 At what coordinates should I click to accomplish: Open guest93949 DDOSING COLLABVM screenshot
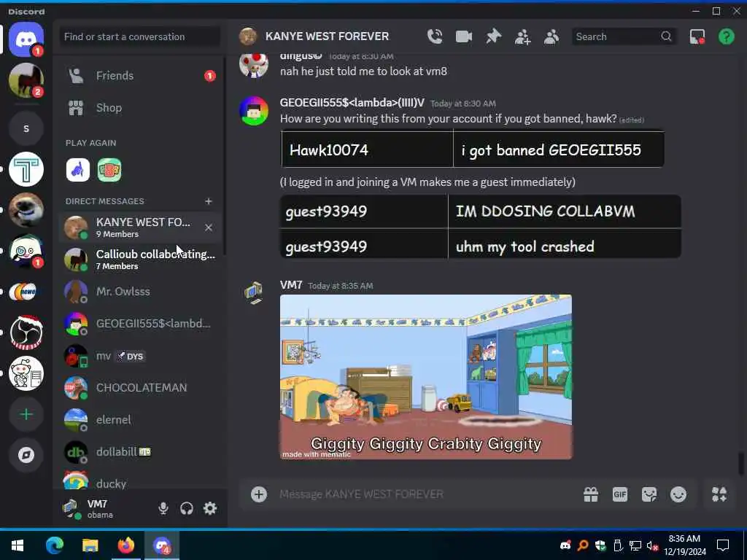click(x=480, y=227)
